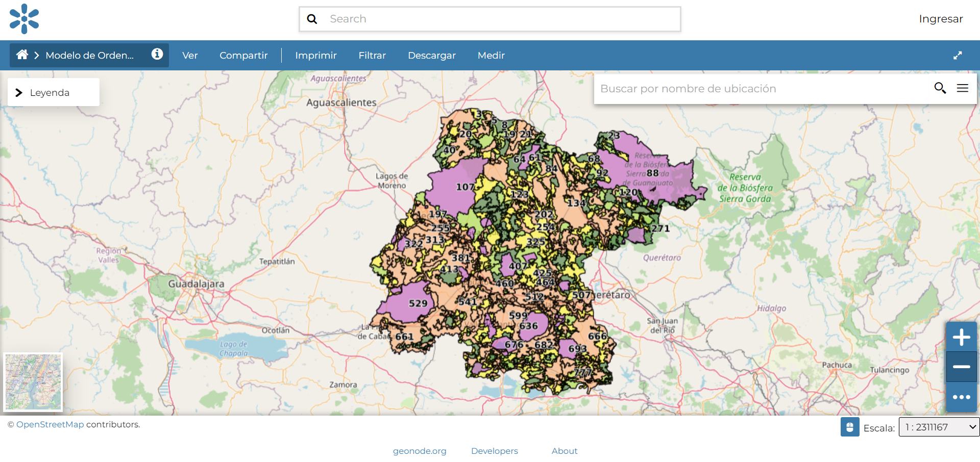Go to the home icon in breadcrumb
Viewport: 980px width, 462px height.
[22, 55]
